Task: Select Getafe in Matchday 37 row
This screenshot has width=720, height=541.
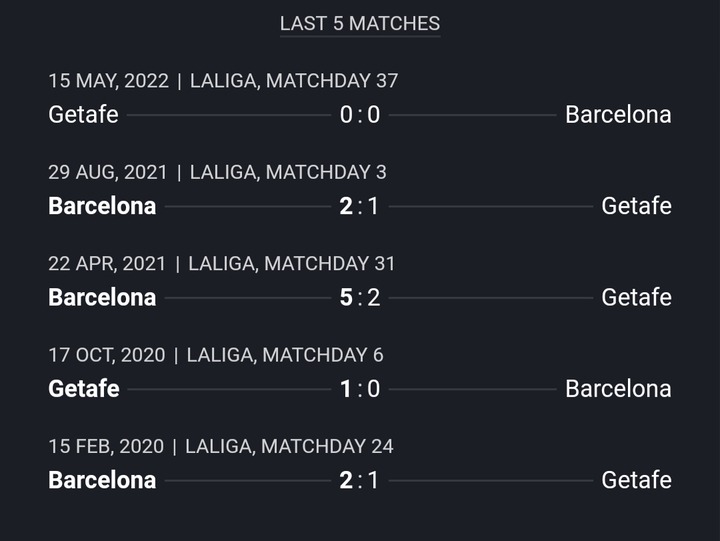Action: coord(84,114)
